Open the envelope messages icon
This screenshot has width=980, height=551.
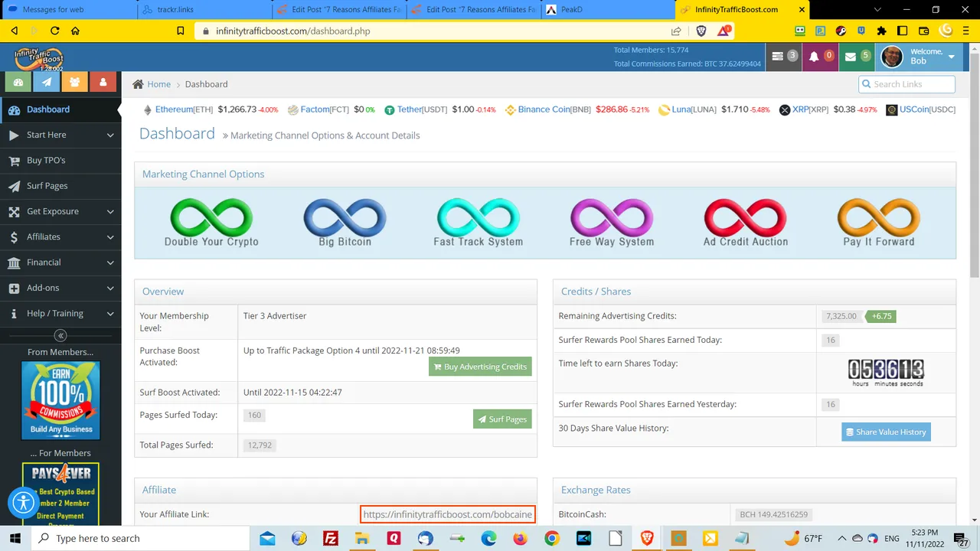[856, 57]
